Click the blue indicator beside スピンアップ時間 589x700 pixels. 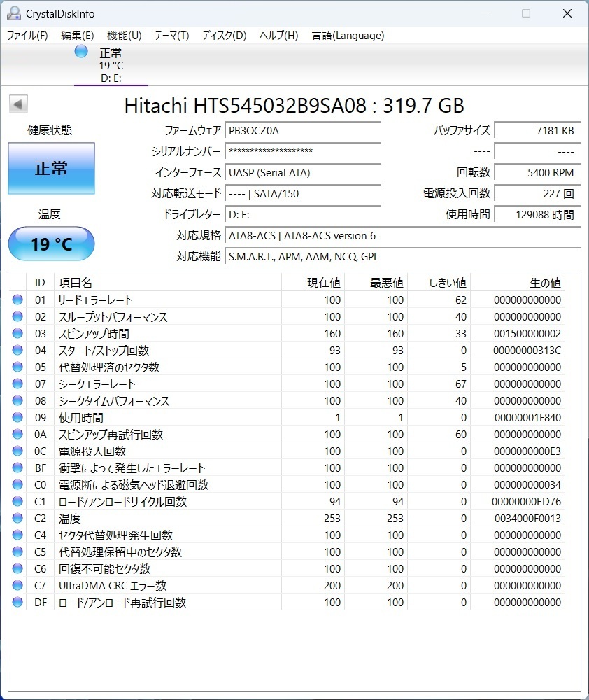17,333
